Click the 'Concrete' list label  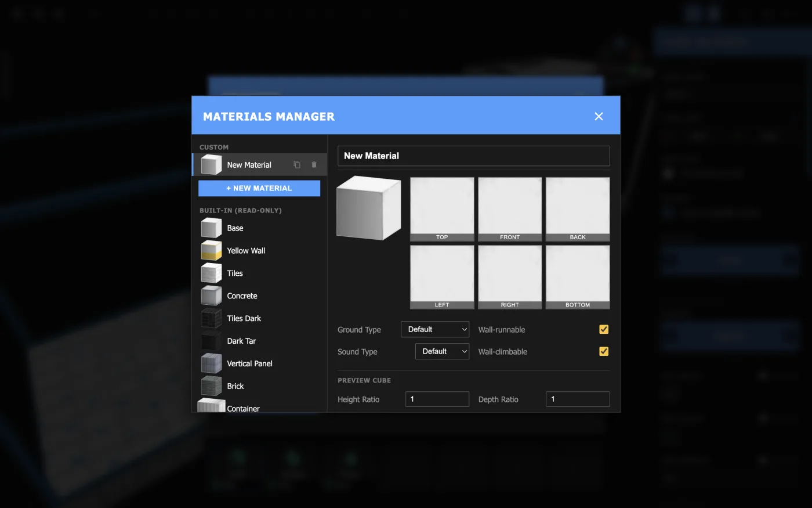pyautogui.click(x=242, y=296)
